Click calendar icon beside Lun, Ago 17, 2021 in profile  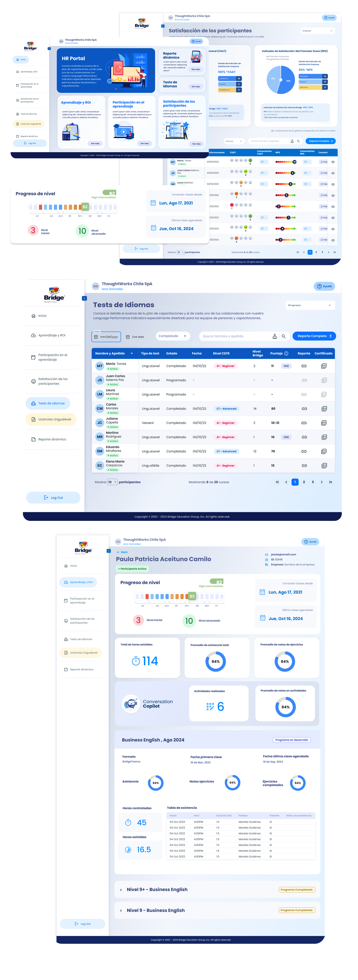coord(262,592)
